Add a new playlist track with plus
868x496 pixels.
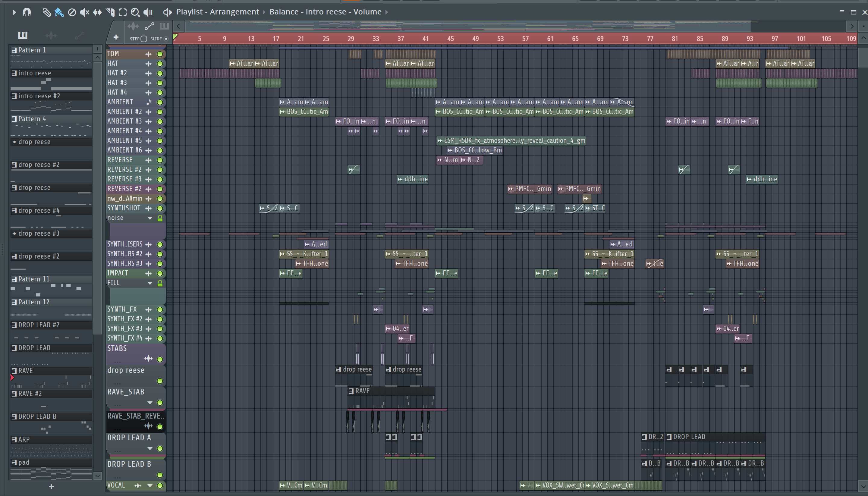tap(116, 37)
